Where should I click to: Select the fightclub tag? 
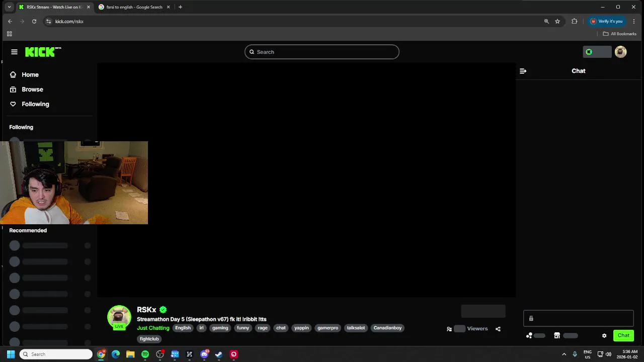(x=149, y=339)
